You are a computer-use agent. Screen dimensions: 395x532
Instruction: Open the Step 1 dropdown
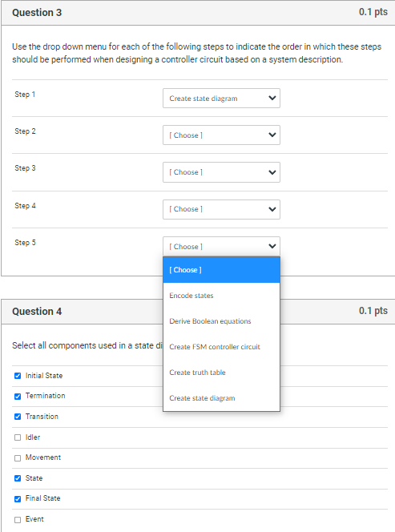tap(221, 99)
